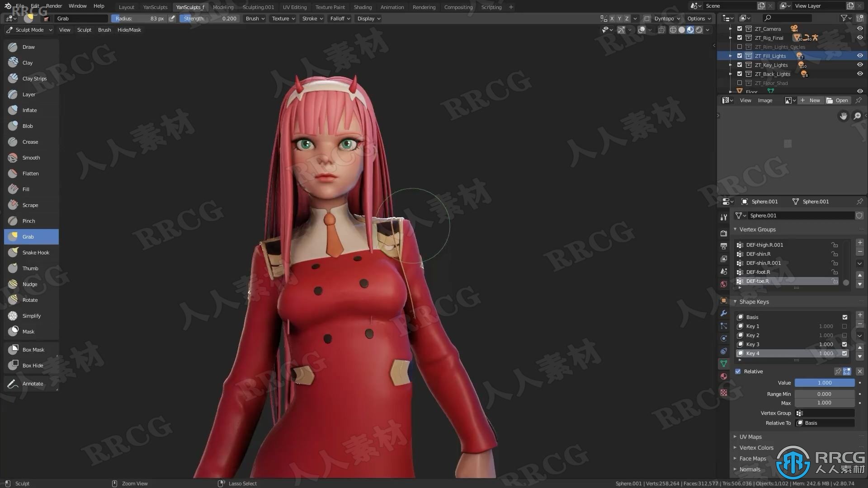Clear all shape keys with X button
Screen dimensions: 868x488
tap(860, 371)
